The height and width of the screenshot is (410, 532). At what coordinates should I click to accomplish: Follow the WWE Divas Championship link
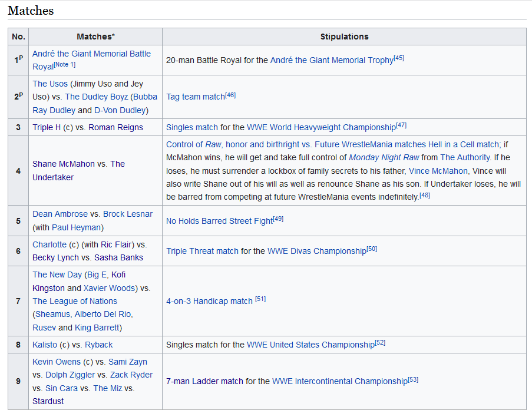316,251
